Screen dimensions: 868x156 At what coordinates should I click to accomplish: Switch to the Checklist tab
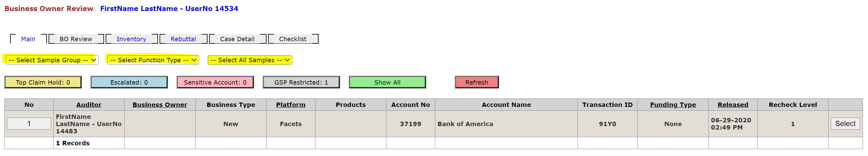(293, 39)
